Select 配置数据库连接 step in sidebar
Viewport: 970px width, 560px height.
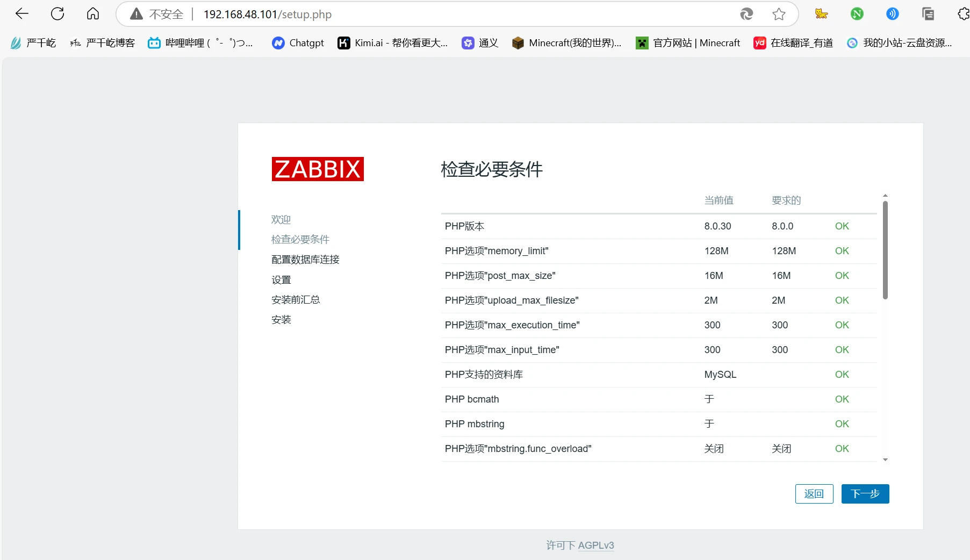(305, 260)
